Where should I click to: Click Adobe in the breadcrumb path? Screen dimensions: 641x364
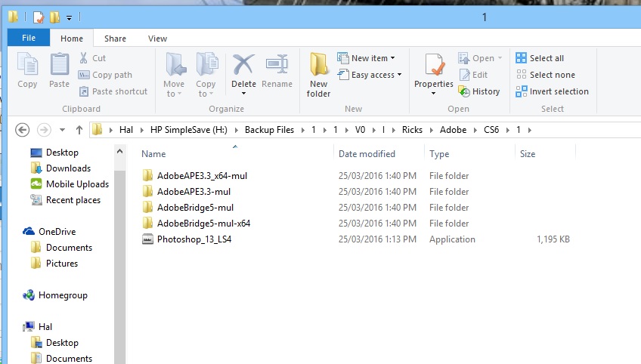(453, 130)
